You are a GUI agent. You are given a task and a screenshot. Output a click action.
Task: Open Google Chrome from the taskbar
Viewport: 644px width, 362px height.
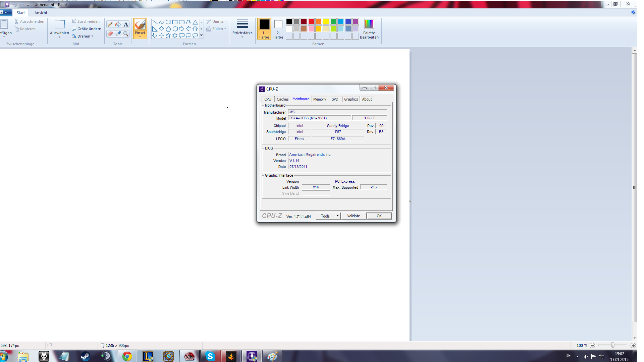tap(127, 356)
